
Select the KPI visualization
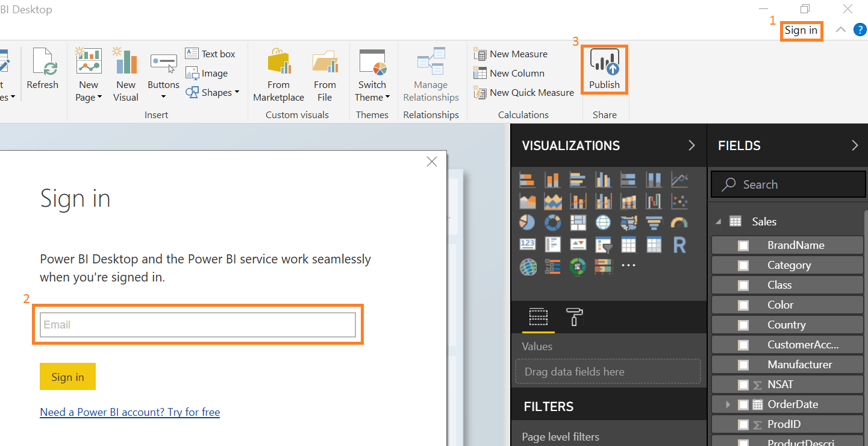click(578, 244)
